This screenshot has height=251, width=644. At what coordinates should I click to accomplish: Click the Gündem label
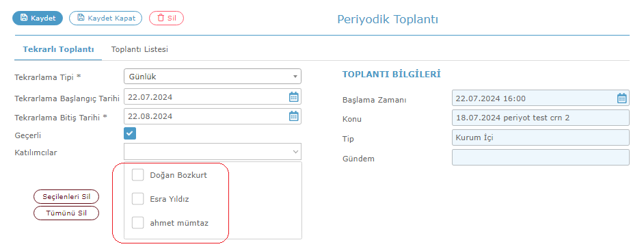(x=358, y=159)
